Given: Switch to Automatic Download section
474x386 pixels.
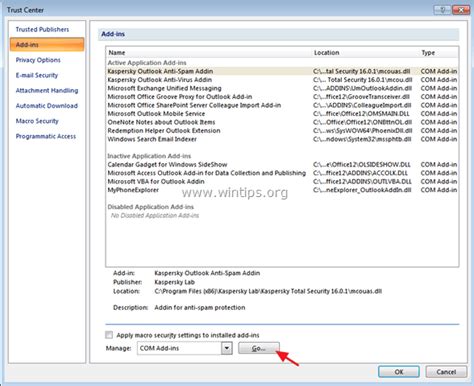Looking at the screenshot, I should tap(47, 106).
